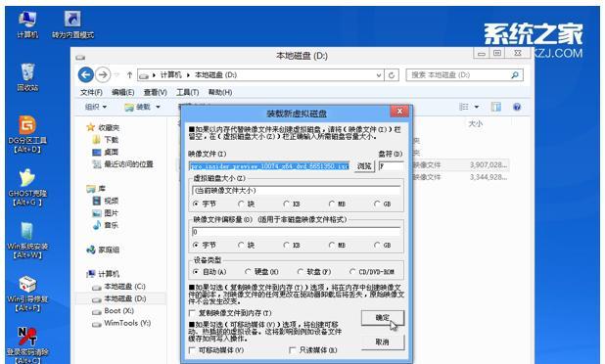
Task: Open the 工具(T) menu
Action: 188,92
